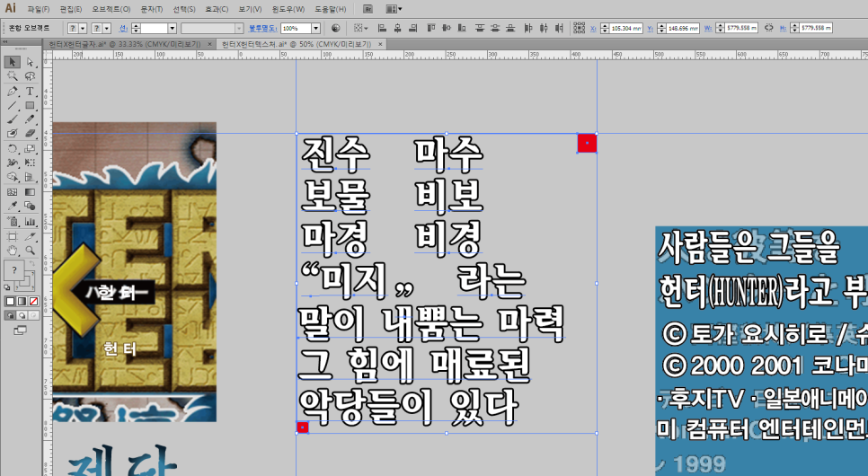
Task: Open the 파일(F) menu
Action: 39,9
